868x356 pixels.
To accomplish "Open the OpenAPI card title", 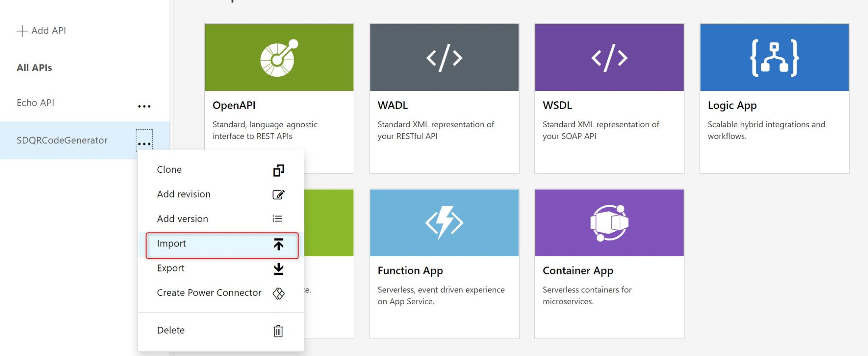I will pos(234,105).
